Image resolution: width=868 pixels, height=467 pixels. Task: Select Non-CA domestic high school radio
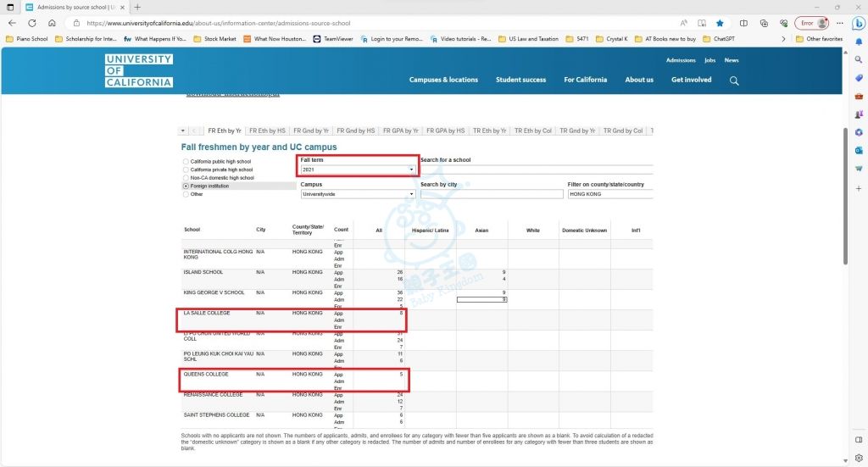coord(186,178)
